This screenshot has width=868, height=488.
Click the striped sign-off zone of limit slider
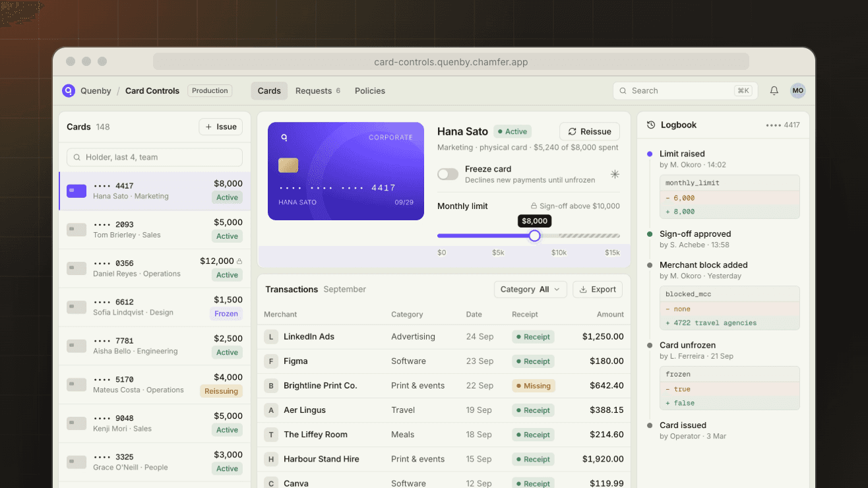click(x=590, y=235)
